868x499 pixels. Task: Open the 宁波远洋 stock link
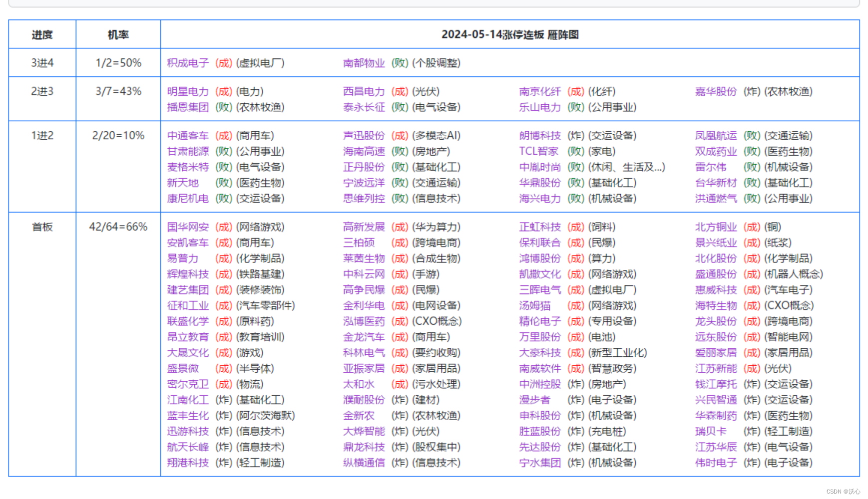[x=364, y=183]
